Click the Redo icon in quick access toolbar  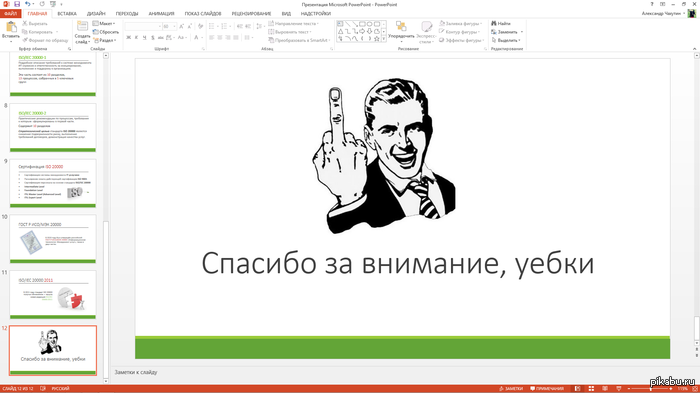(42, 4)
